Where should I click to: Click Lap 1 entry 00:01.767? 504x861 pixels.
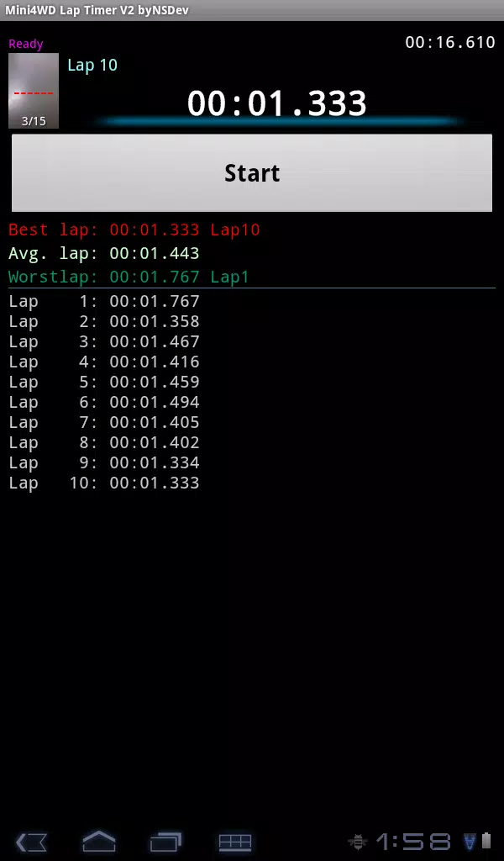[104, 301]
